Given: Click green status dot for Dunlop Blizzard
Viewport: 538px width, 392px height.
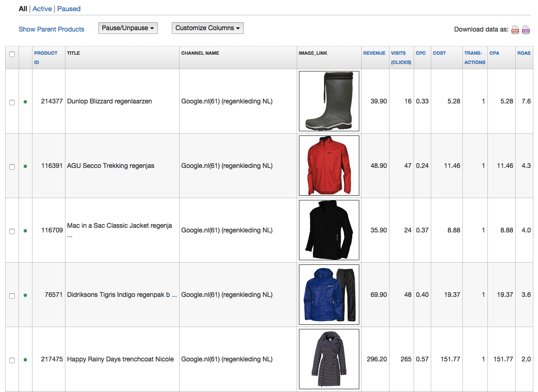Looking at the screenshot, I should [25, 102].
